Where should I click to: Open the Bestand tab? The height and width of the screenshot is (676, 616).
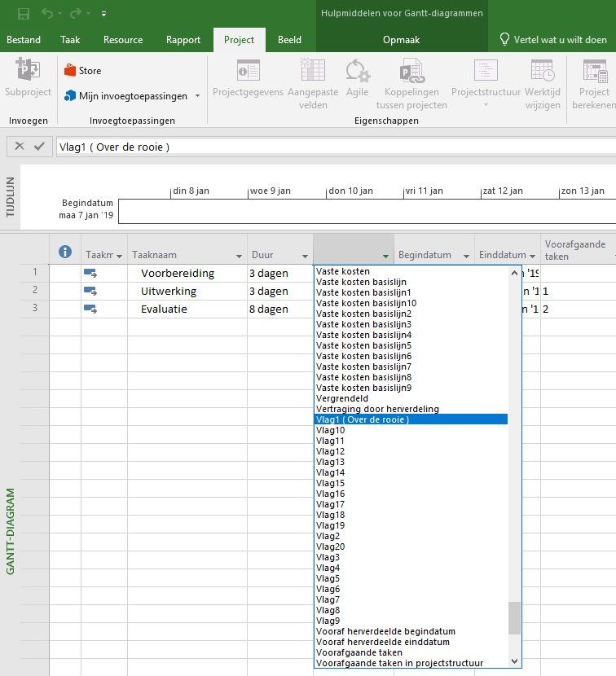coord(24,40)
